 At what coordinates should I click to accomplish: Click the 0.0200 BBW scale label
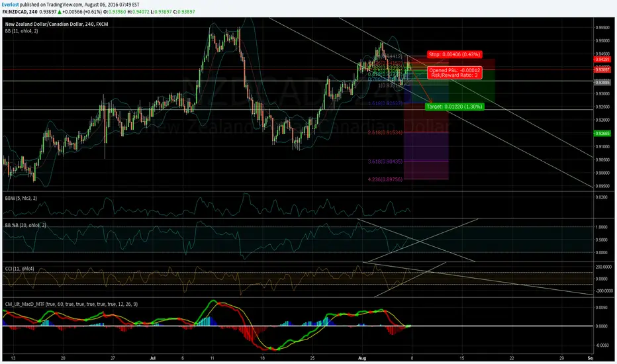coord(602,197)
